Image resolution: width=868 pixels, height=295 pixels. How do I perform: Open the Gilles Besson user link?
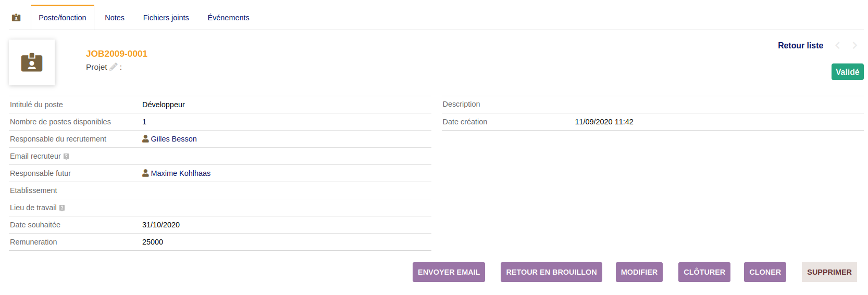173,139
